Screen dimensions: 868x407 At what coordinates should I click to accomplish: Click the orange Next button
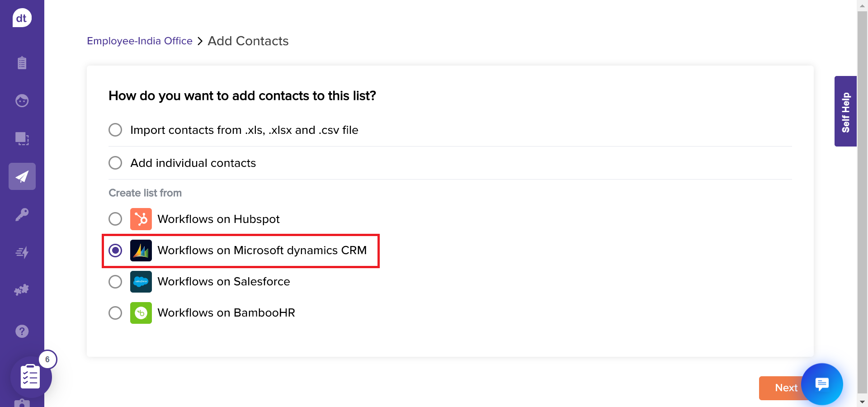point(781,388)
